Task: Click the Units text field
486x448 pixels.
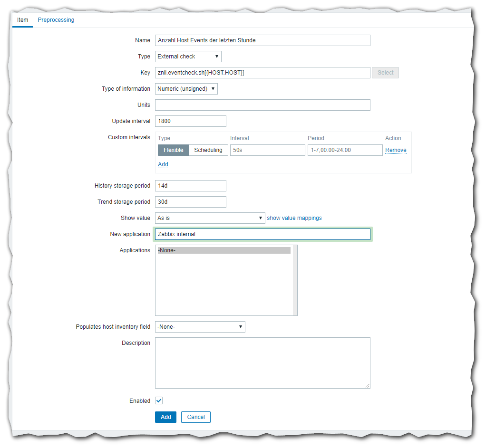Action: (262, 105)
